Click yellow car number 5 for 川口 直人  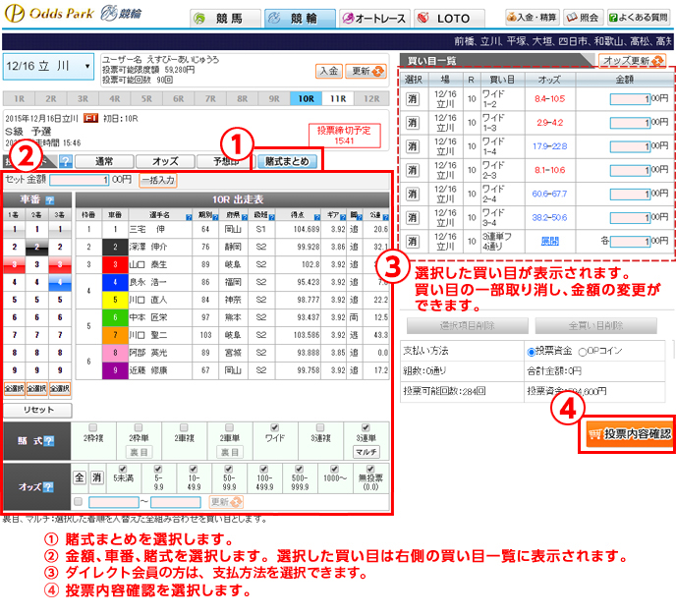coord(115,300)
